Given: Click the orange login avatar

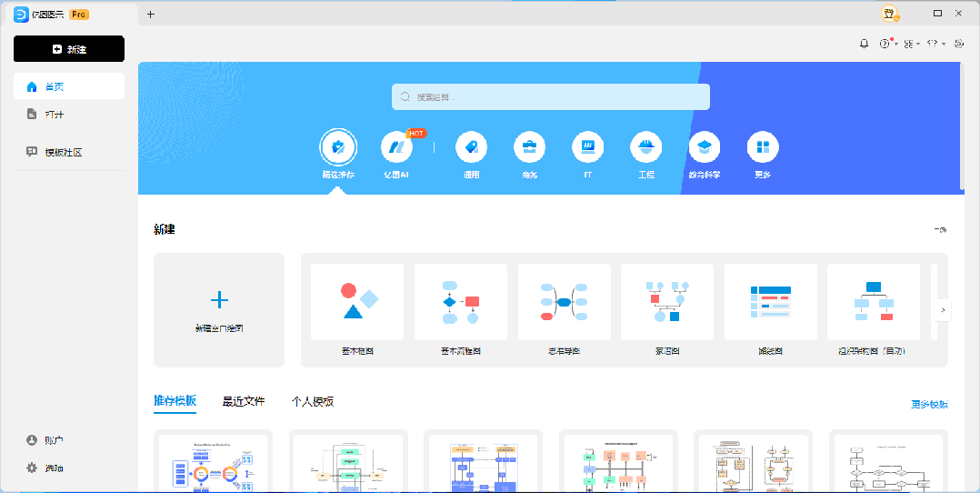Looking at the screenshot, I should [x=889, y=13].
